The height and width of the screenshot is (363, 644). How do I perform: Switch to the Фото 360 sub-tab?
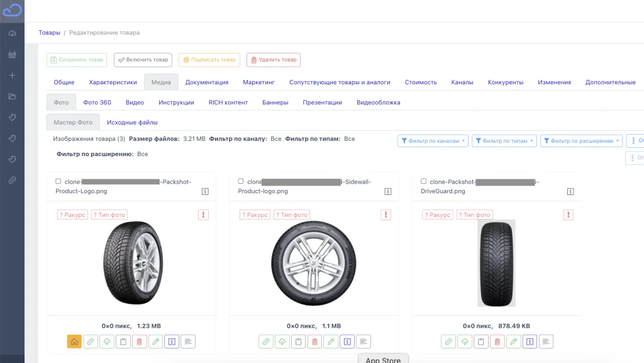click(97, 103)
